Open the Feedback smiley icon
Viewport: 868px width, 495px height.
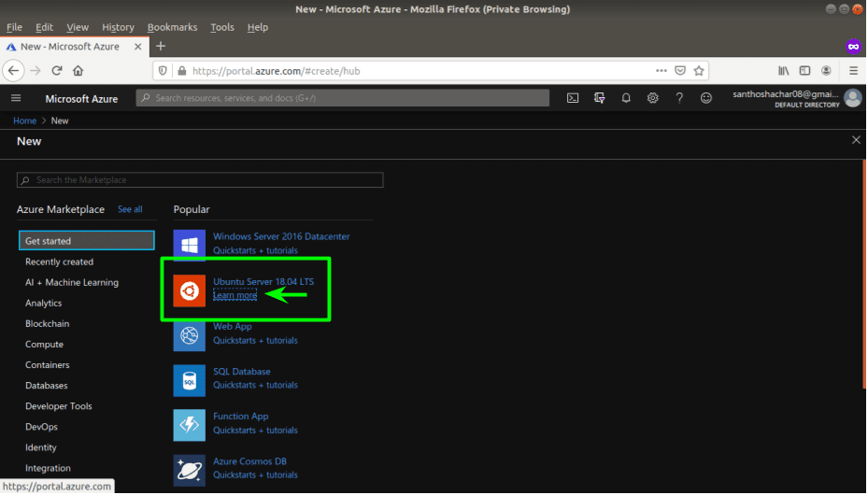tap(705, 98)
